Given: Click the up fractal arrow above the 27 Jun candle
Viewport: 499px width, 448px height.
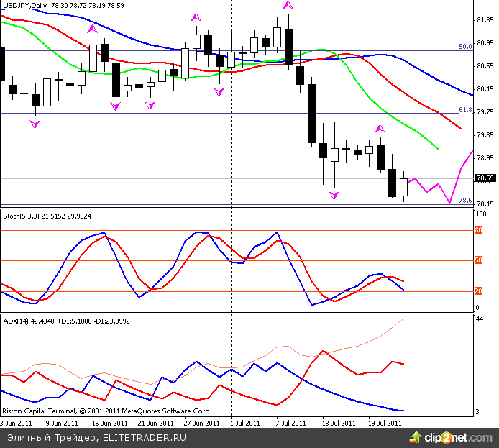Looking at the screenshot, I should pyautogui.click(x=196, y=16).
